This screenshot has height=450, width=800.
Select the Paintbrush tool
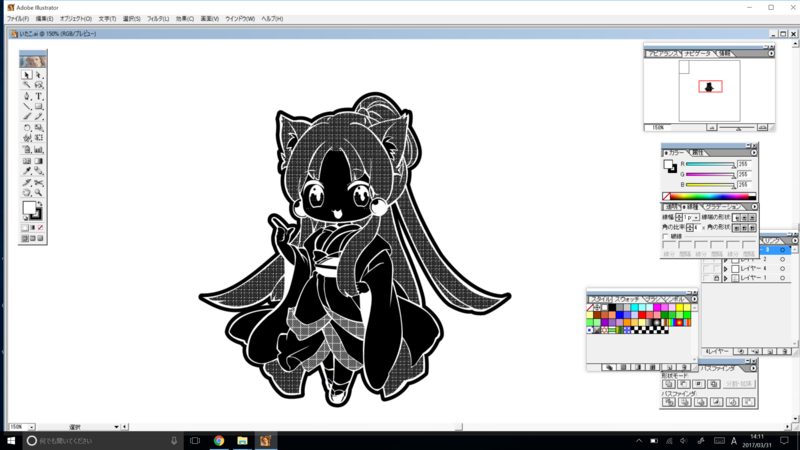pos(27,117)
